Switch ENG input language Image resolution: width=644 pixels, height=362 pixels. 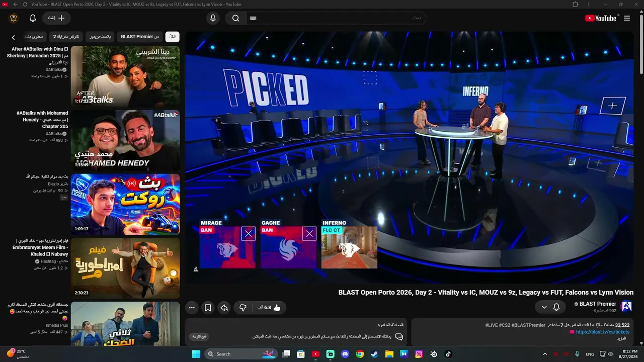click(x=590, y=354)
